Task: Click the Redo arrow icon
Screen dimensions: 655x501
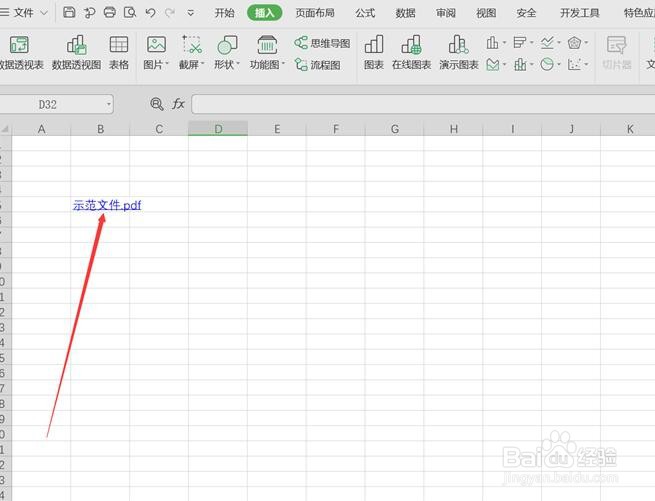Action: click(170, 13)
